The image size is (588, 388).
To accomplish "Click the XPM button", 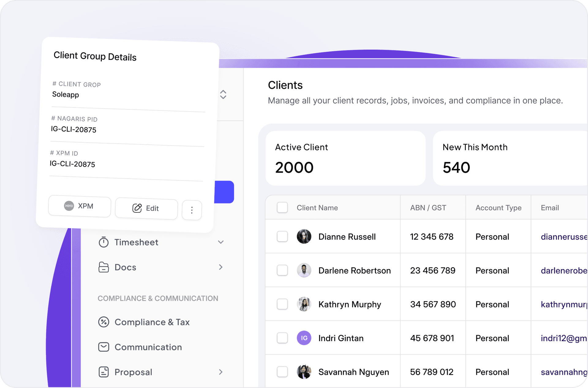I will (80, 206).
